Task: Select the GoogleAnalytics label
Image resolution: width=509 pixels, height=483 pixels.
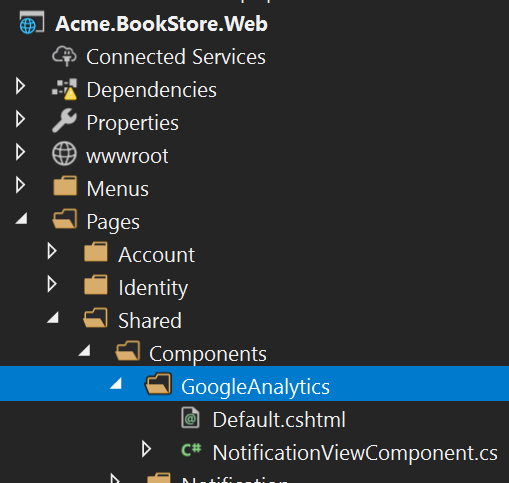Action: point(256,387)
